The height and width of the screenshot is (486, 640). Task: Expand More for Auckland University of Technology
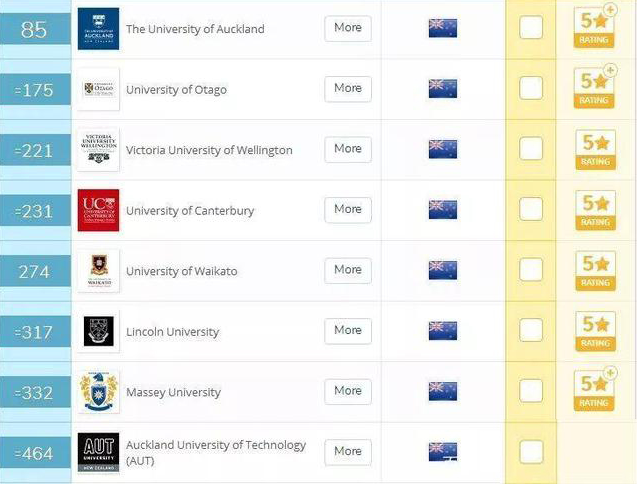[348, 452]
